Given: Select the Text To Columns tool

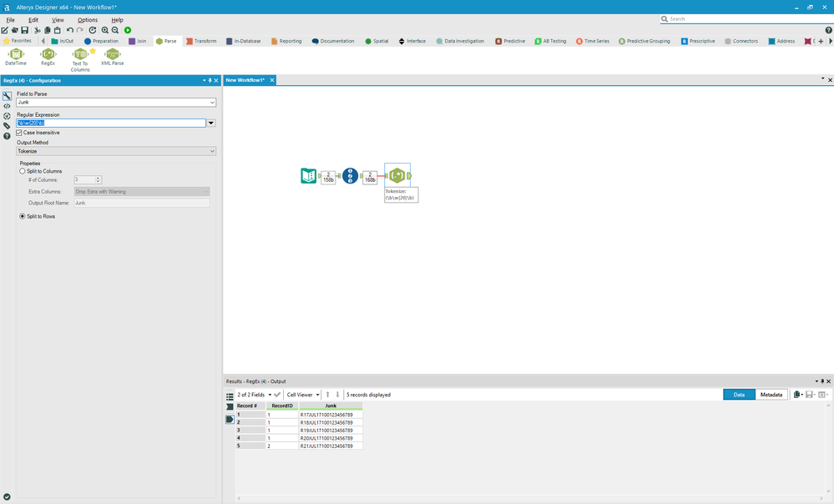Looking at the screenshot, I should coord(80,59).
